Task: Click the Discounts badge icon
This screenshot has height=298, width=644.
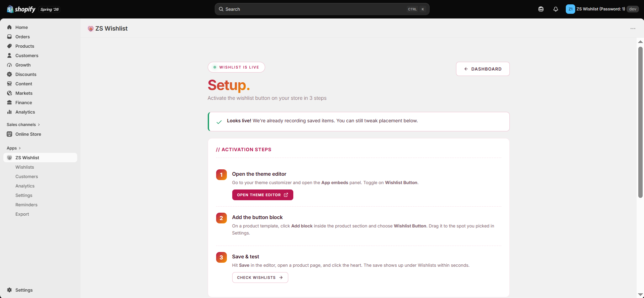Action: click(x=9, y=74)
